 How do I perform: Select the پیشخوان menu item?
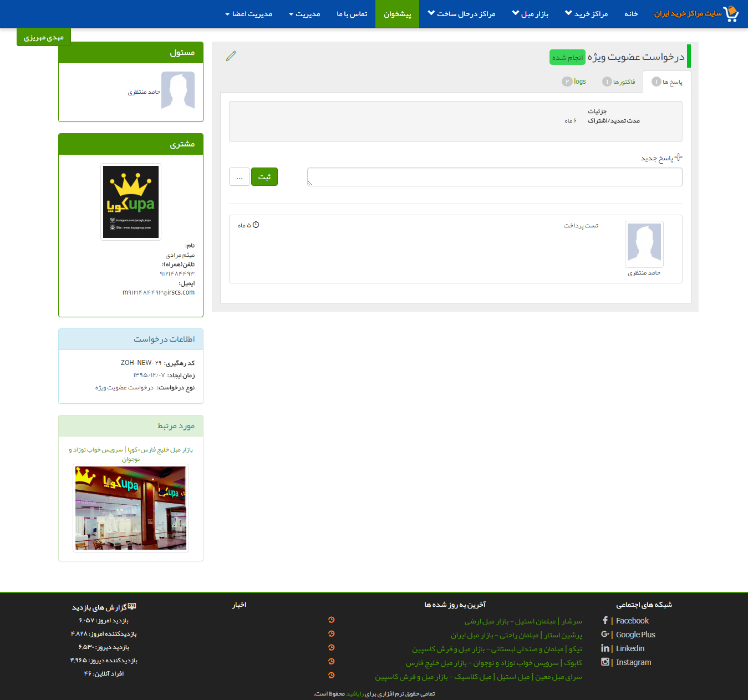click(397, 14)
